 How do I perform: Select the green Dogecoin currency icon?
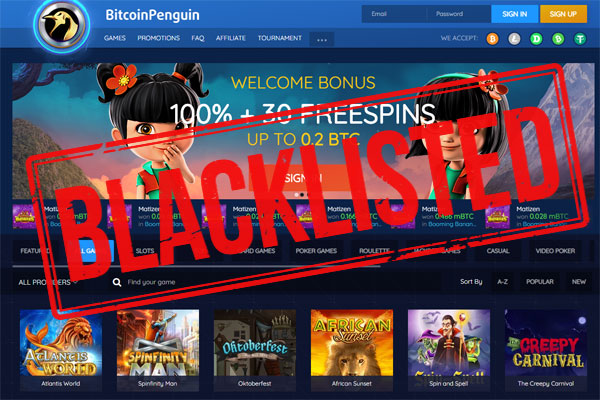click(536, 39)
